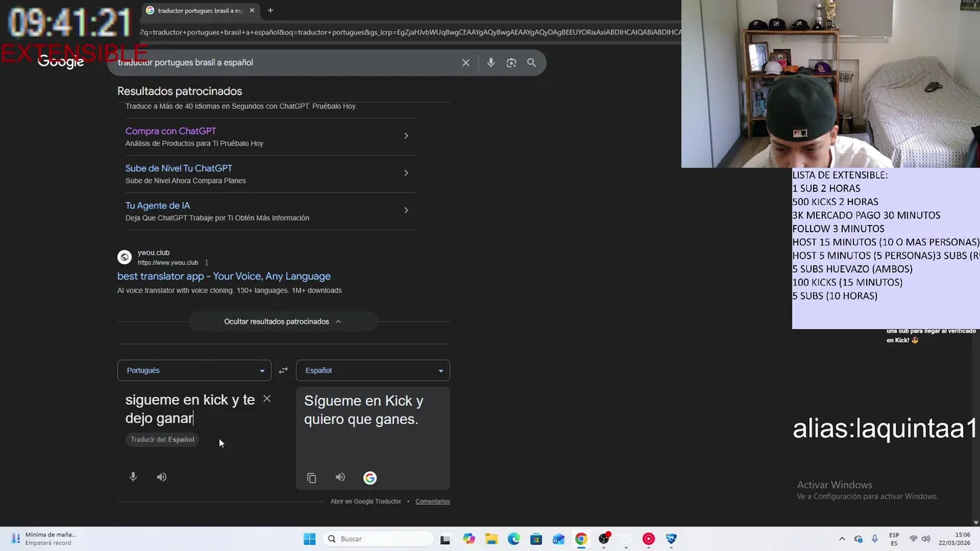Accept the Traducir del Español suggestion
This screenshot has width=980, height=551.
[x=162, y=439]
